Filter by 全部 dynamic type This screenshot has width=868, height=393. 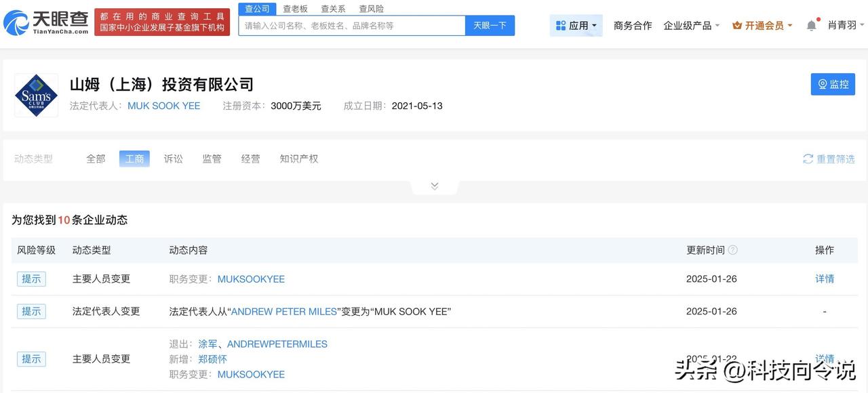(x=96, y=159)
